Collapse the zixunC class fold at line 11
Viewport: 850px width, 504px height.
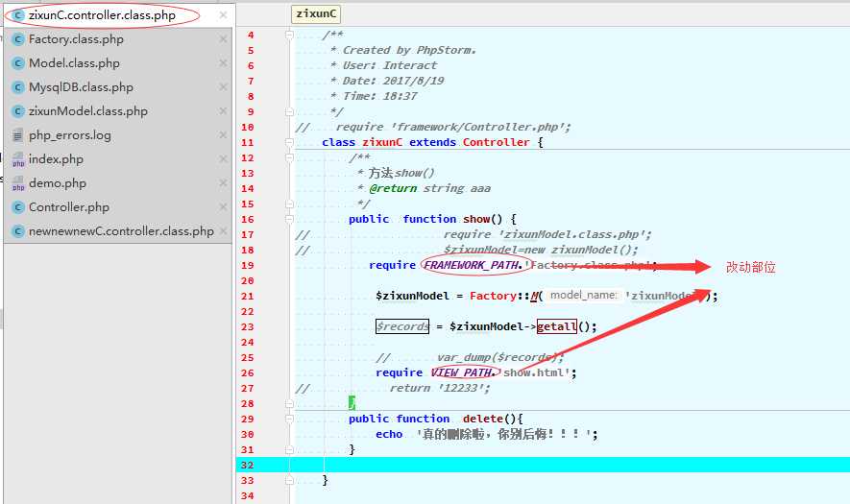pyautogui.click(x=289, y=142)
